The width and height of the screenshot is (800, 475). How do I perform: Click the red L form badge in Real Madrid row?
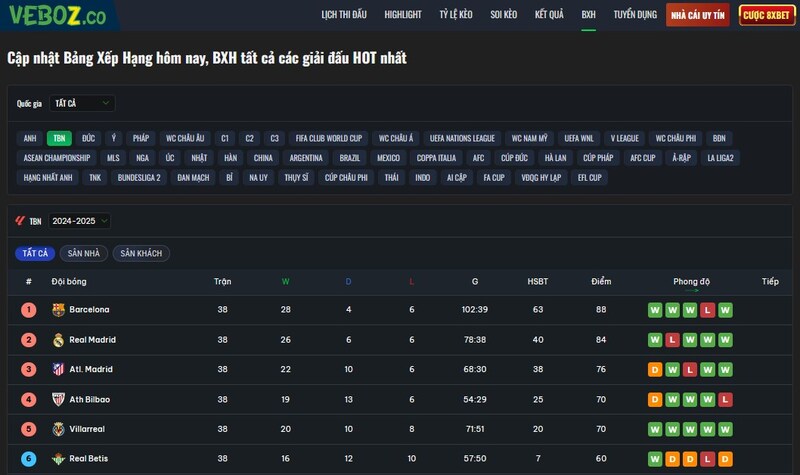[672, 340]
